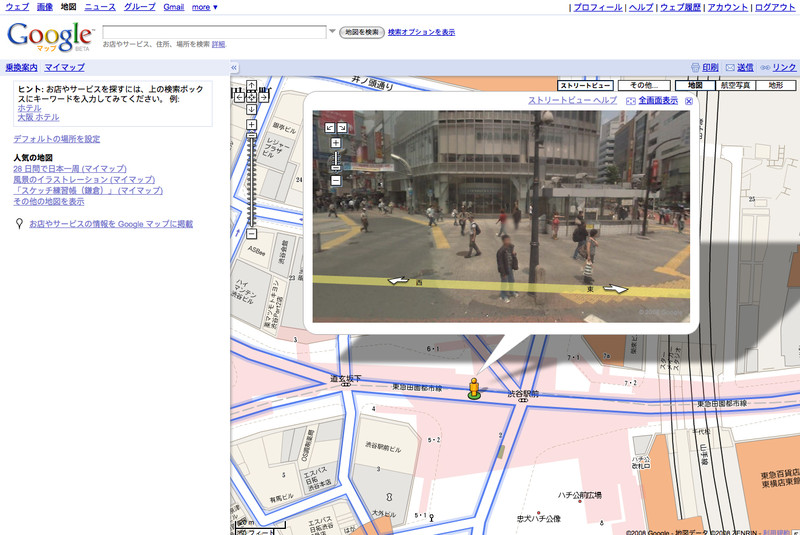Click the printer icon
The width and height of the screenshot is (800, 535).
click(x=695, y=67)
